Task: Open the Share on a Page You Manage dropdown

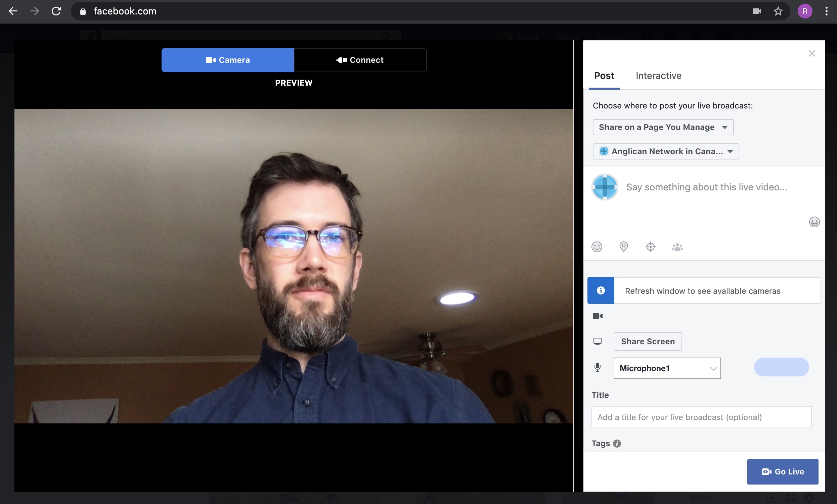Action: pos(663,127)
